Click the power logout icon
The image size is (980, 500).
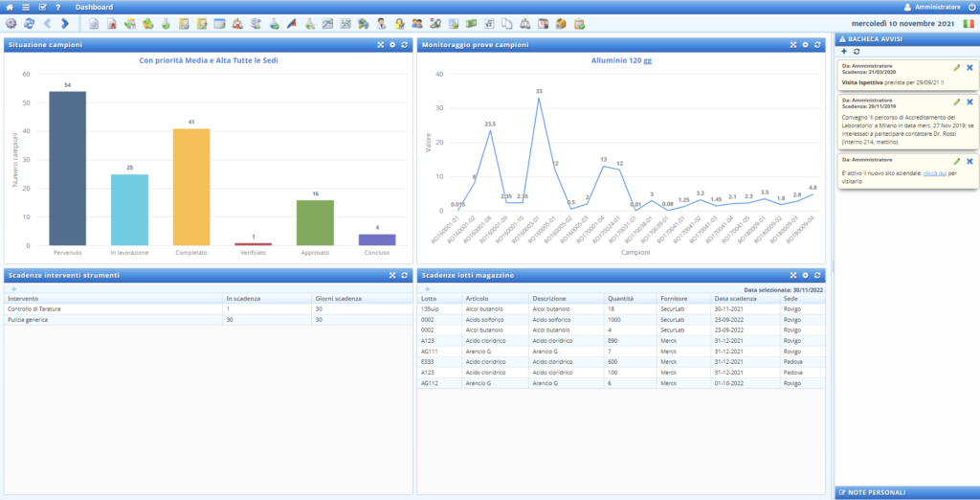(x=971, y=7)
